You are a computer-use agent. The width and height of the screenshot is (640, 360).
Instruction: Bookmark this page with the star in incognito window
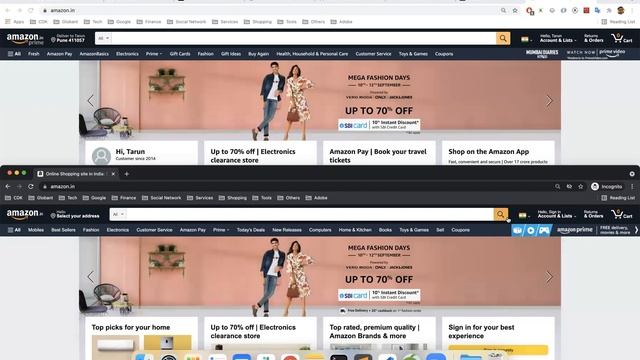click(580, 187)
